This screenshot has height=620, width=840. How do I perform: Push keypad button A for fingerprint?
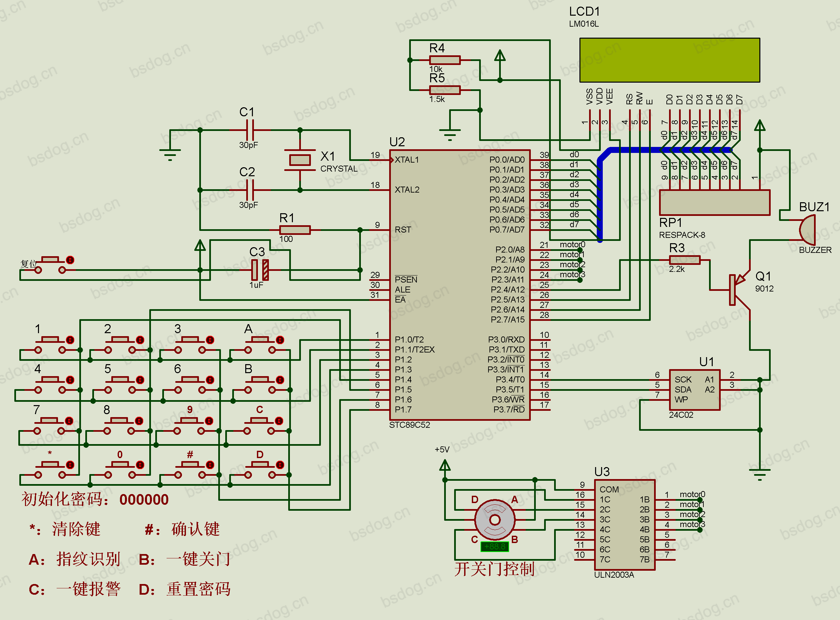(x=260, y=339)
